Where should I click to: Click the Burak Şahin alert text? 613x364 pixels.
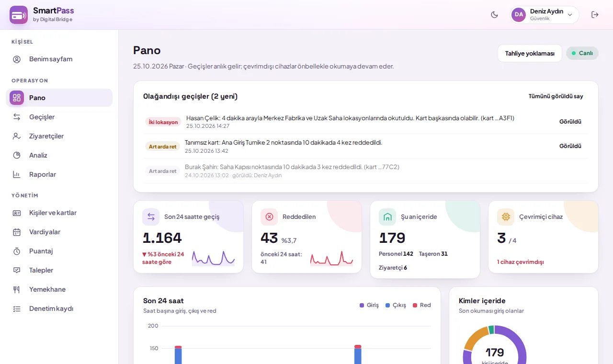pos(292,167)
